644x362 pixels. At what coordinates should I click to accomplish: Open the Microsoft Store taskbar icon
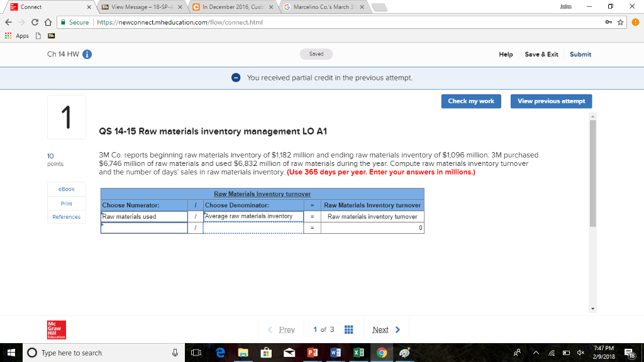(266, 353)
